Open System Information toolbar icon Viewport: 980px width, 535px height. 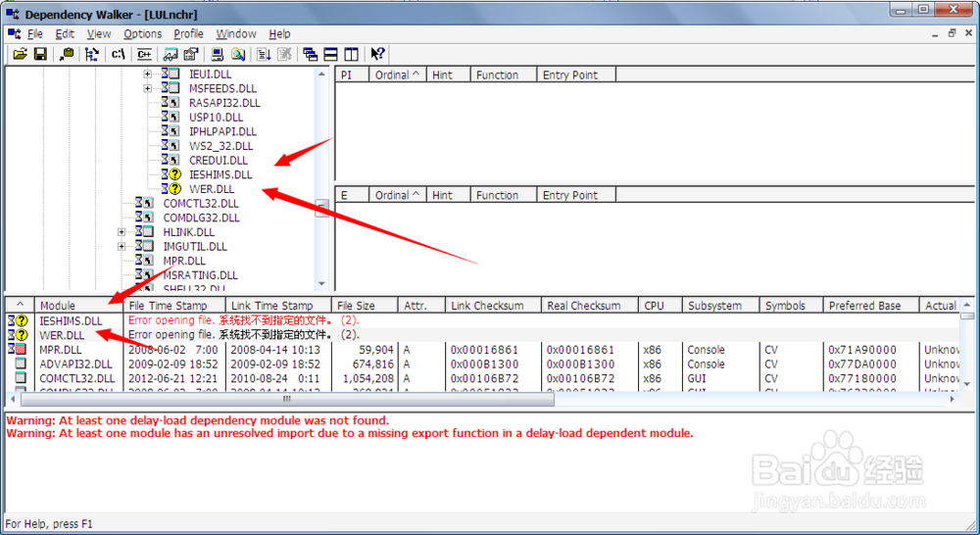point(217,54)
